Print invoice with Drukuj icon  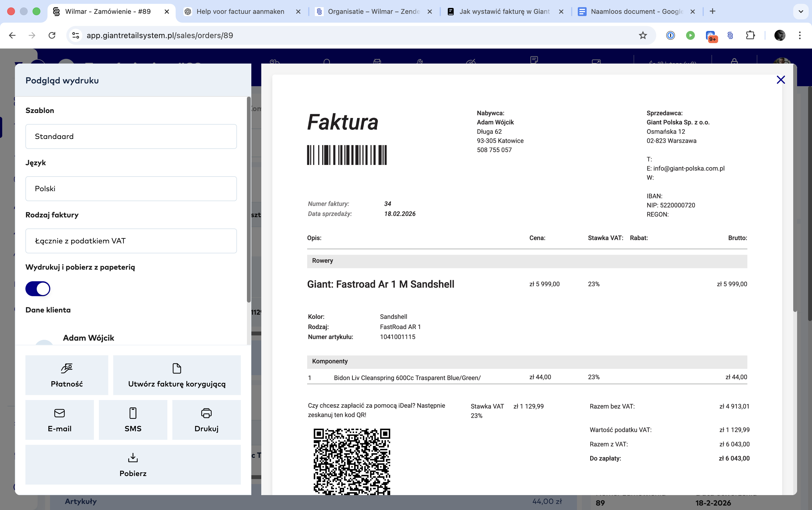[206, 413]
